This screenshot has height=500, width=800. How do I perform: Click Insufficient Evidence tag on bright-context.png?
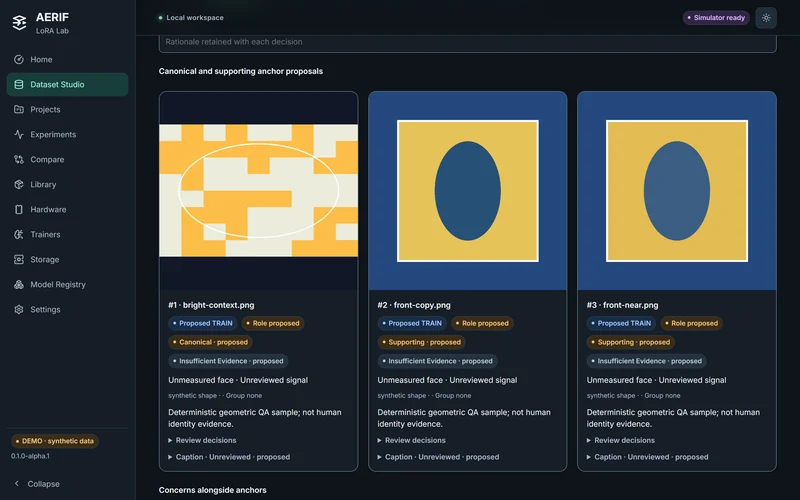pos(228,361)
